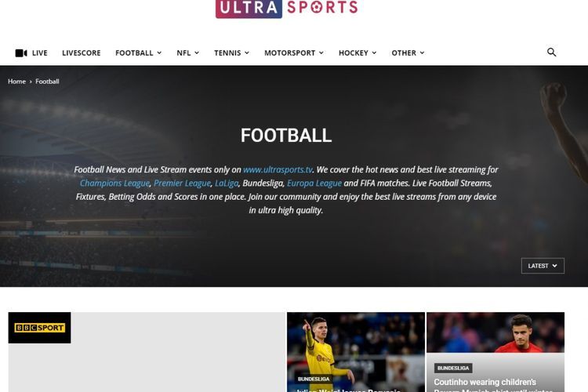Open the Latest sorting dropdown
588x392 pixels.
[543, 266]
